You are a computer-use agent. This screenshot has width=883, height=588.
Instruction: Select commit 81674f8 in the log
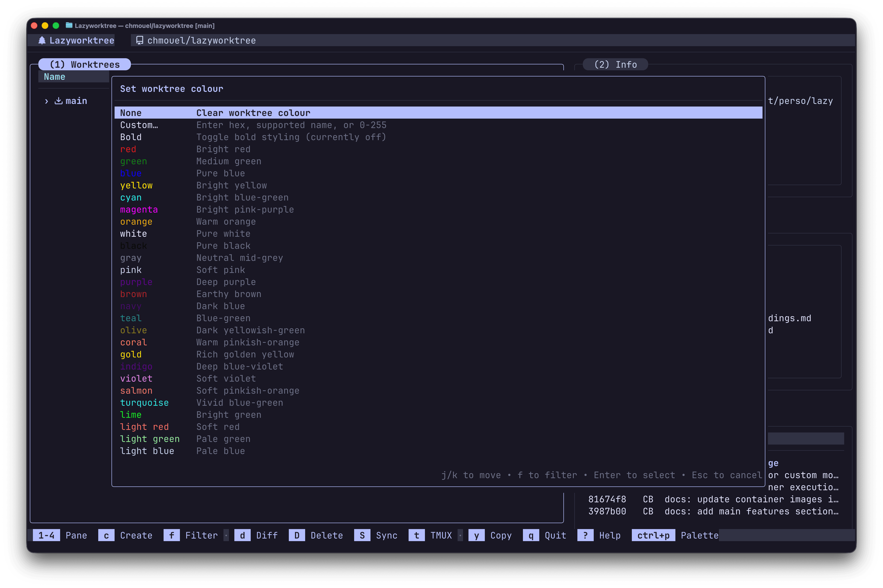[607, 499]
